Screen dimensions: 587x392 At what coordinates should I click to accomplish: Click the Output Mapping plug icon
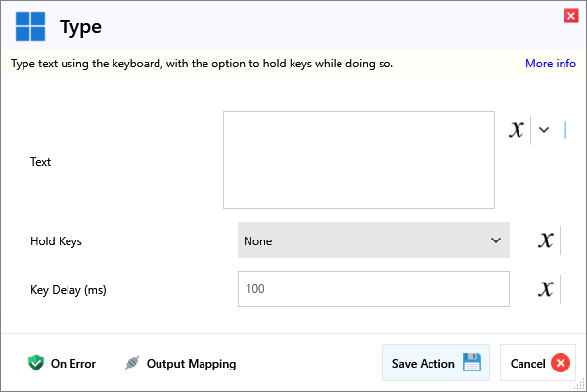[x=132, y=363]
